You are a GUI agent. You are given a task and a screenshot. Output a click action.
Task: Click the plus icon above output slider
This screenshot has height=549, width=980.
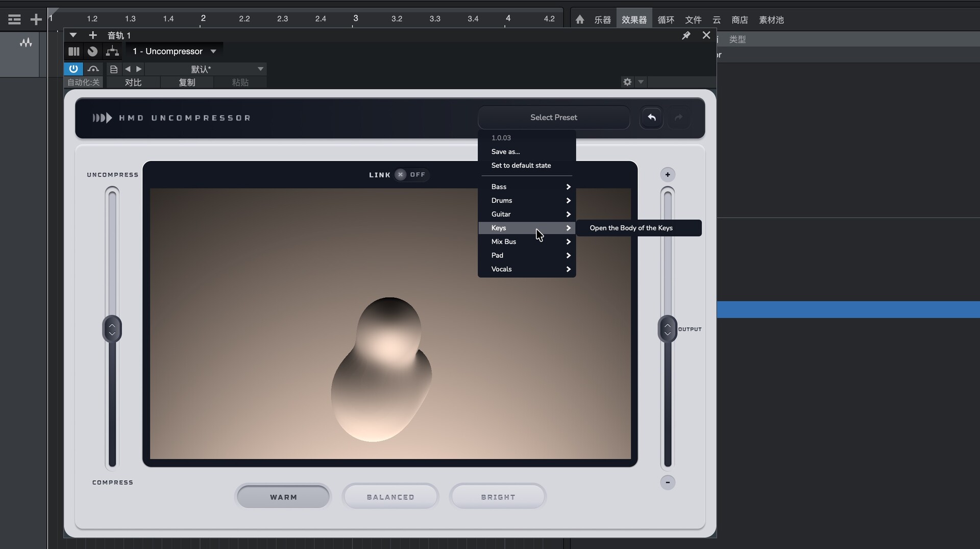click(667, 175)
